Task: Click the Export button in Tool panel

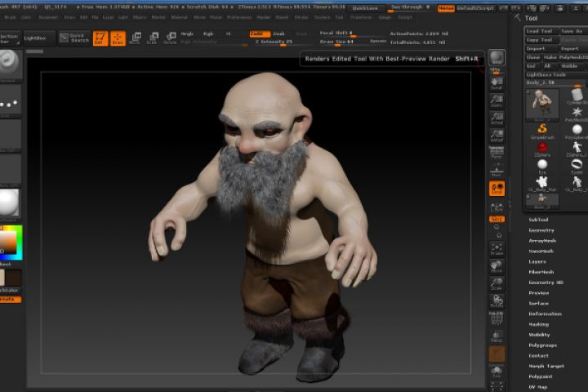Action: [574, 49]
